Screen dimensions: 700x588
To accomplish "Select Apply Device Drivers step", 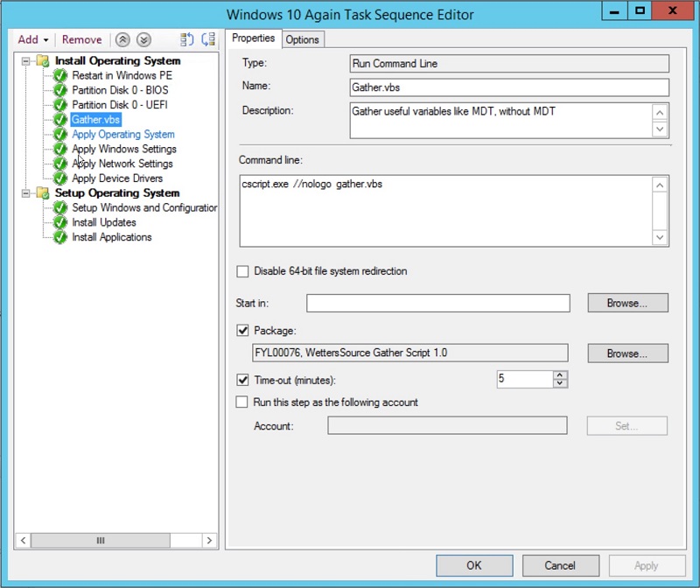I will pos(118,178).
